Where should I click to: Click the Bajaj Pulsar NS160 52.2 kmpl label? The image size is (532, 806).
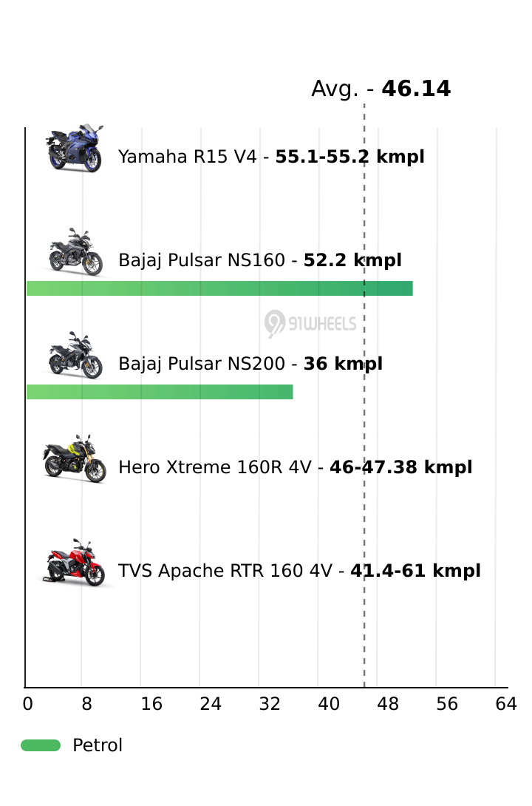[260, 260]
